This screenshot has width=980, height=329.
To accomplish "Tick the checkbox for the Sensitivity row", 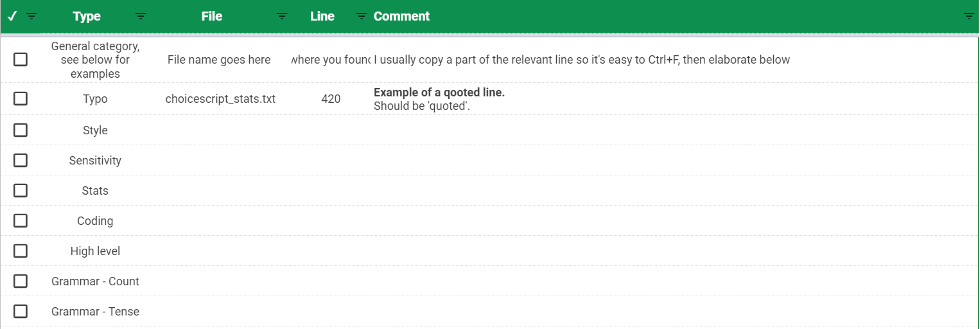I will tap(21, 160).
